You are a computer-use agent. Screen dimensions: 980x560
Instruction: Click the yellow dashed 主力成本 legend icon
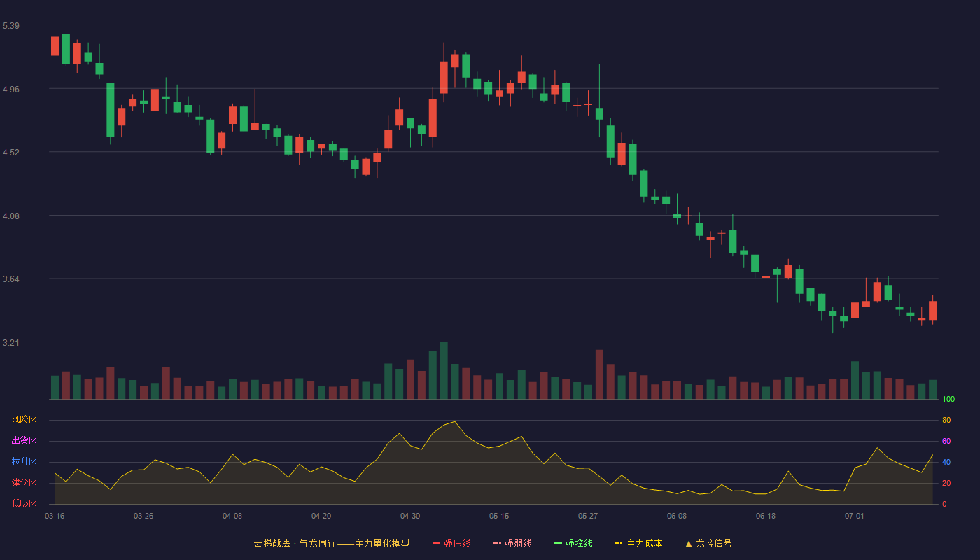pos(619,543)
